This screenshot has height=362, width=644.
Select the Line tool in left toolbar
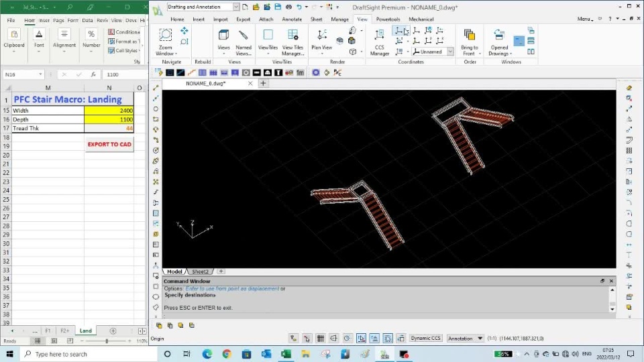coord(156,88)
